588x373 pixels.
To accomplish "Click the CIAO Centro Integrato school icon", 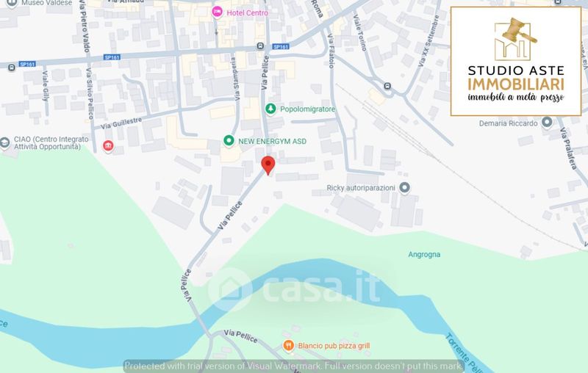I will [4, 143].
